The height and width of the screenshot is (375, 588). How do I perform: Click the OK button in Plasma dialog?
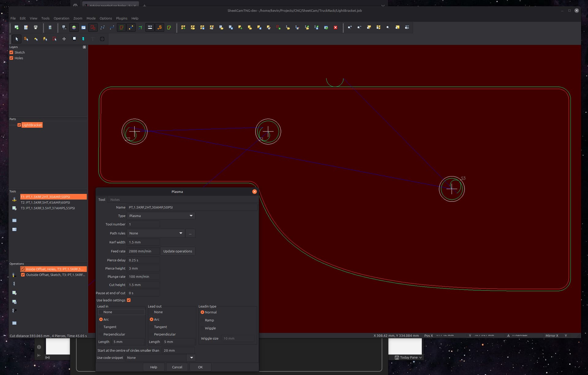coord(200,367)
